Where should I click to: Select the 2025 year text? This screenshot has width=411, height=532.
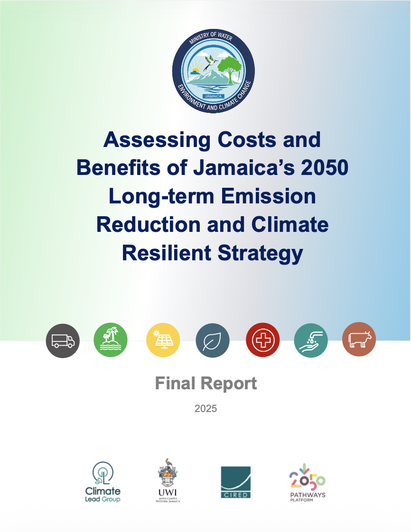tap(205, 408)
